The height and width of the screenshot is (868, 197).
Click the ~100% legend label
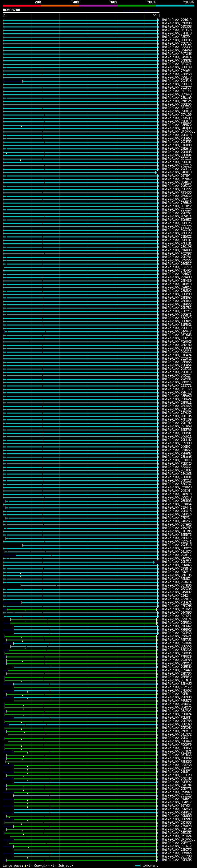click(x=189, y=2)
